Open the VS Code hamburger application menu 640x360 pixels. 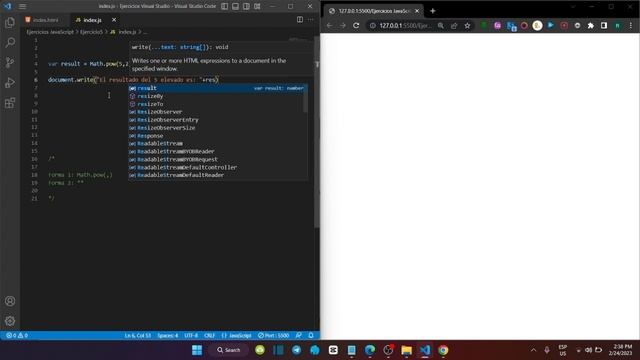point(22,6)
